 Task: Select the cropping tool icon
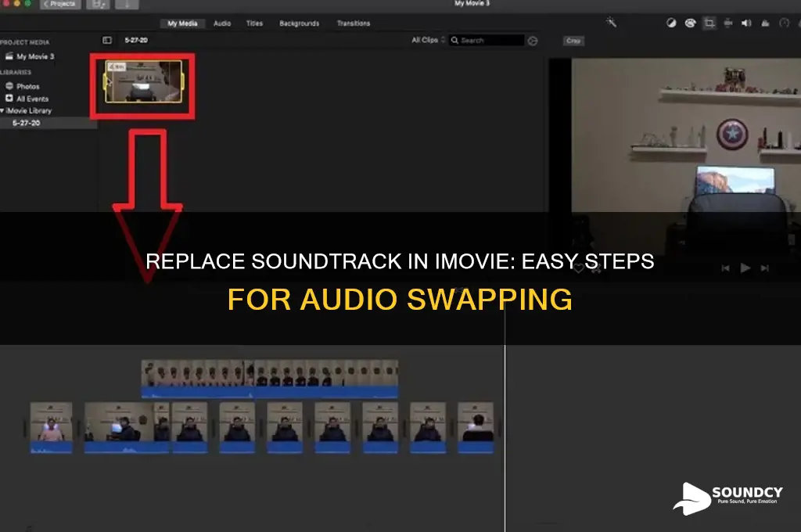point(709,23)
